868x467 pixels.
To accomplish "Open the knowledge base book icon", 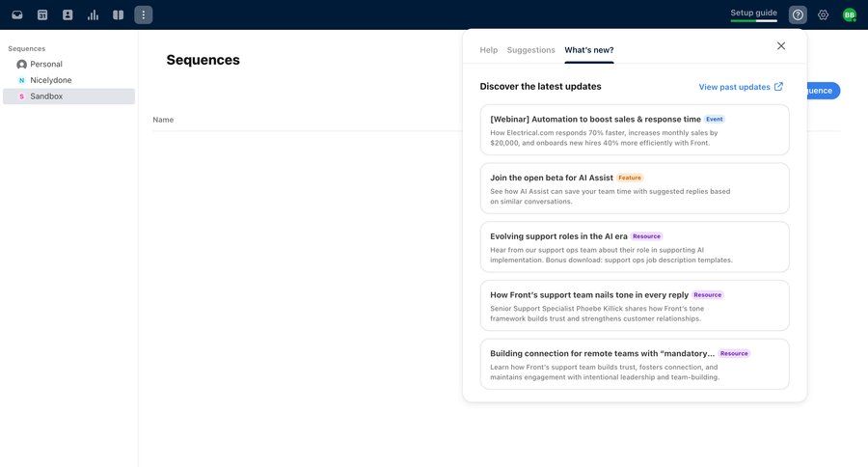I will coord(118,15).
